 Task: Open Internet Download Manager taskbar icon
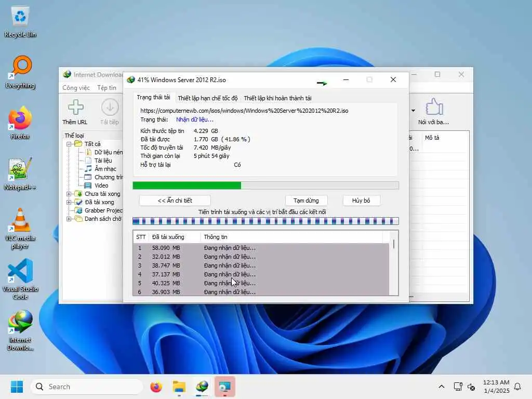click(202, 387)
